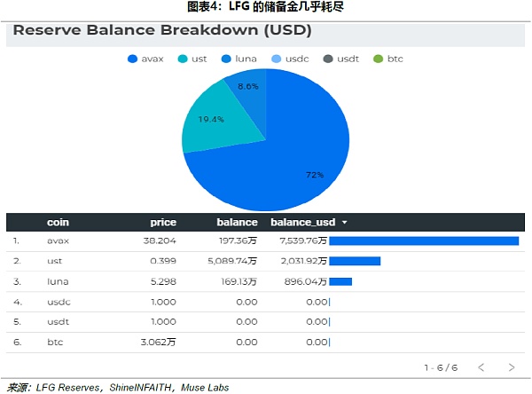Click the balance_usd value 2,031.92万

(x=304, y=261)
